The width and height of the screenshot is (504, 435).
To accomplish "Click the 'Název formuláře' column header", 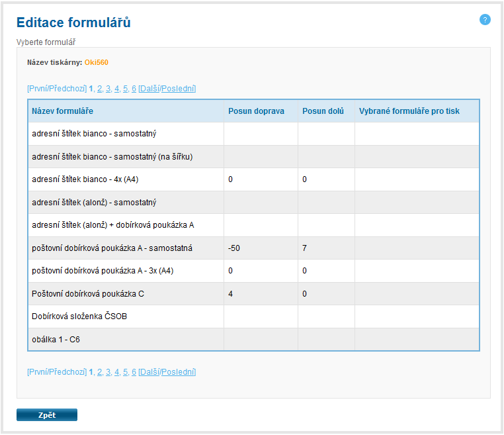I will (x=62, y=111).
